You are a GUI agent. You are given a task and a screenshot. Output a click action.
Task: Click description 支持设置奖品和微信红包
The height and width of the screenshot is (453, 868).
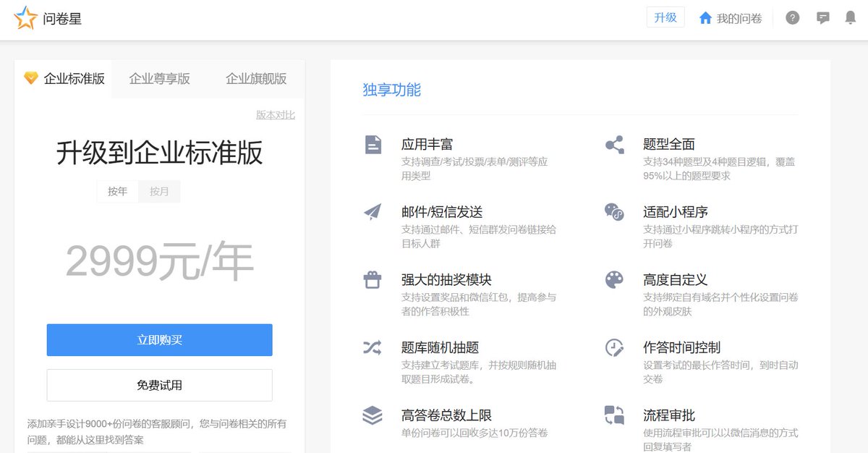pos(479,304)
